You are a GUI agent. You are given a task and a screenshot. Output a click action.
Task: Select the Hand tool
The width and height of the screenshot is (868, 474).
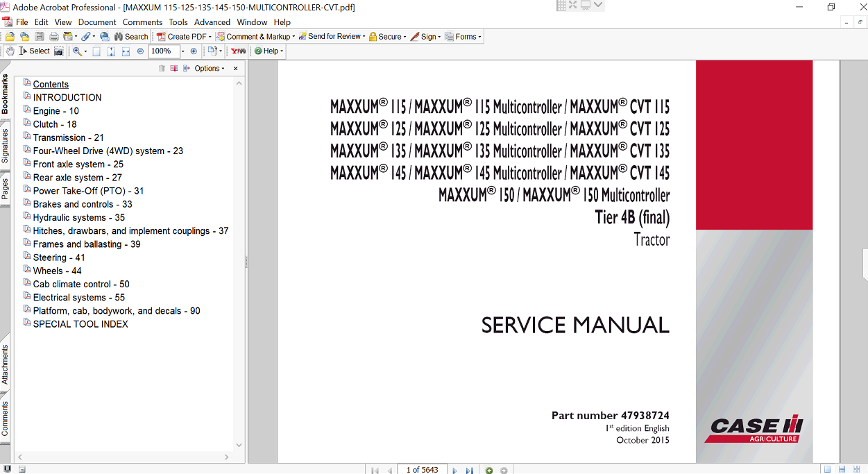[10, 51]
